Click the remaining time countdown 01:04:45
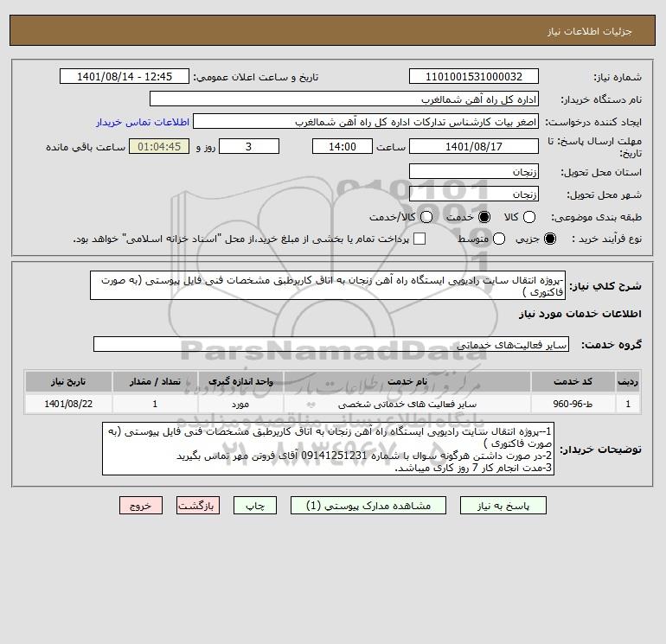 click(159, 146)
